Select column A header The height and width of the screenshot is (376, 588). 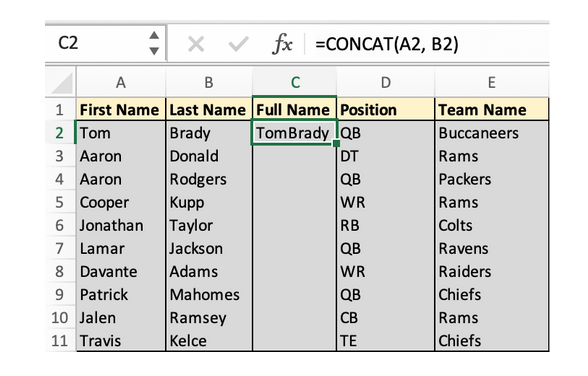(121, 82)
